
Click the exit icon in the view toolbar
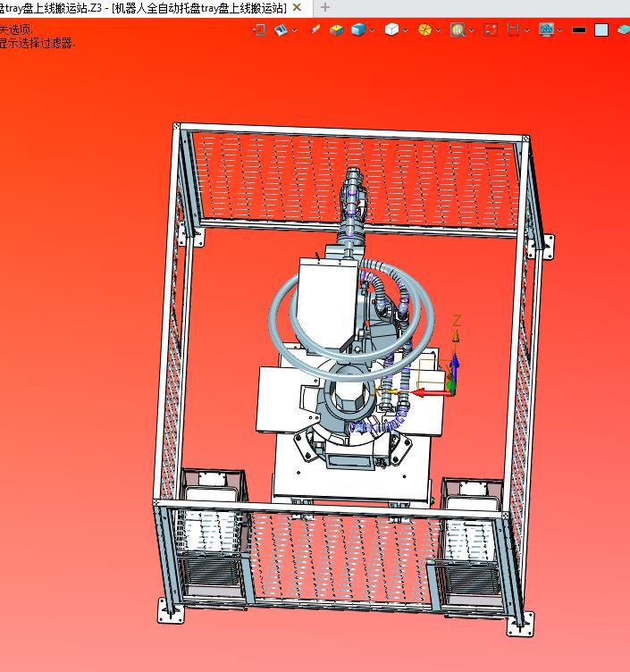click(x=259, y=30)
